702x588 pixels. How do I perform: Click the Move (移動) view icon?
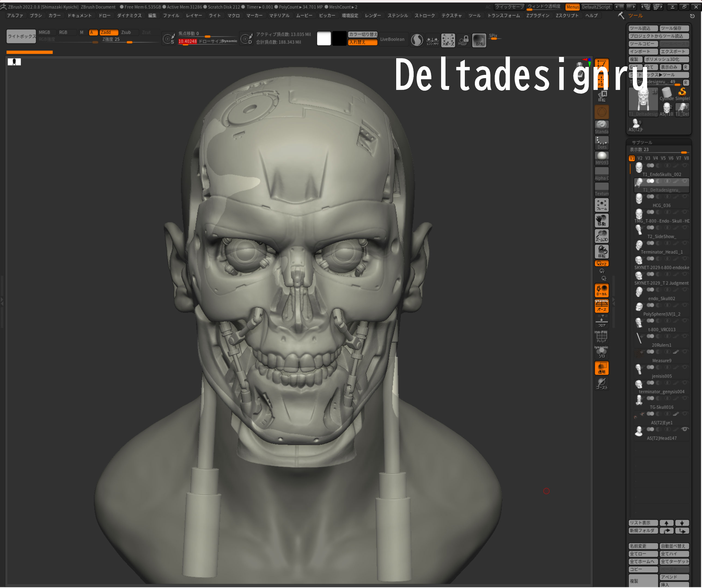pyautogui.click(x=601, y=220)
